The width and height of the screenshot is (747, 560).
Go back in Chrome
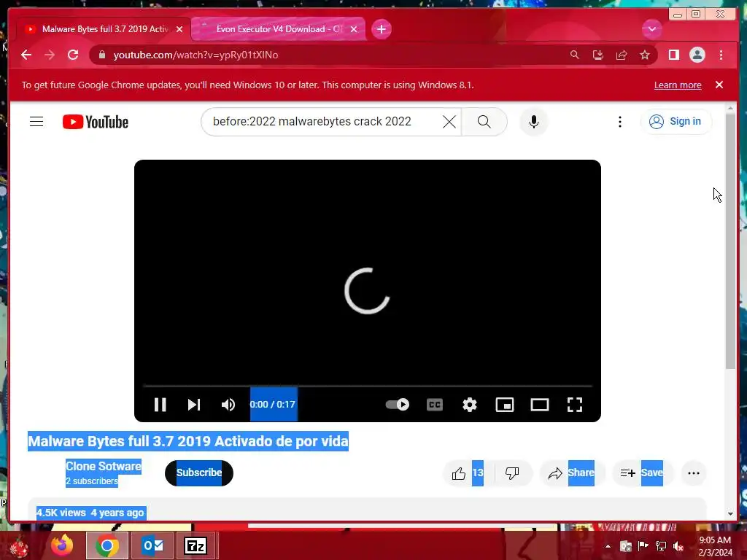pyautogui.click(x=26, y=55)
